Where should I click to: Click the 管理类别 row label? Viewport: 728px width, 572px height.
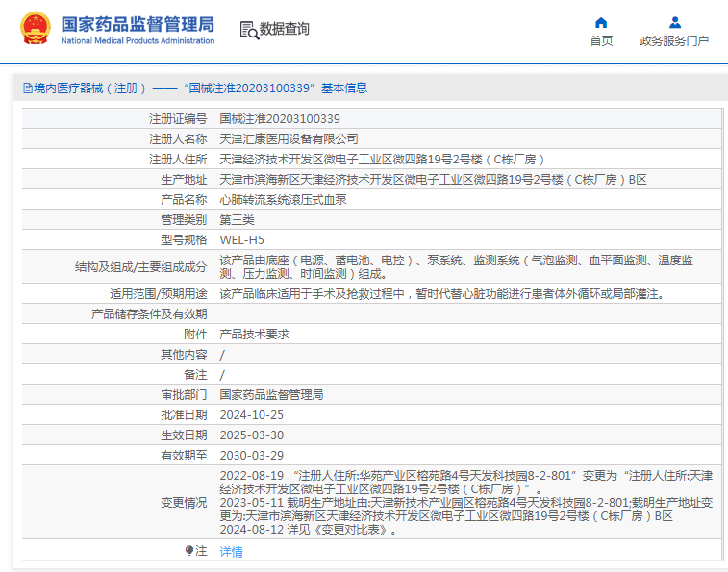point(184,219)
